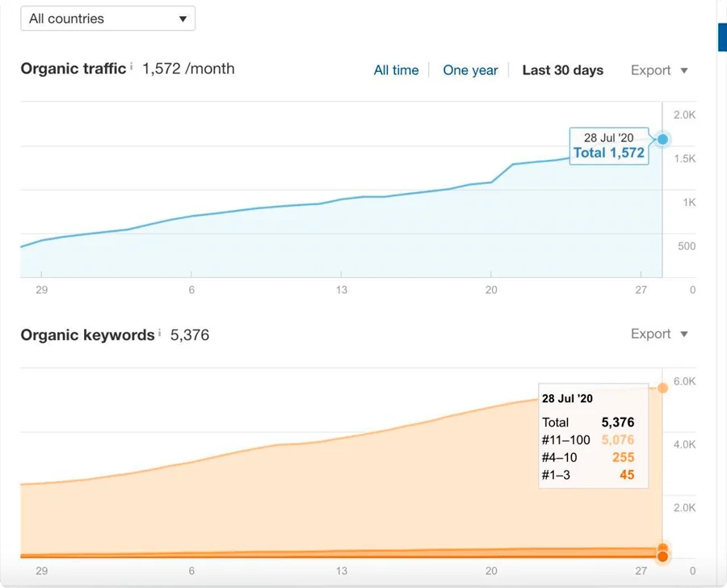Click date 13 on traffic chart axis
Screen dimensions: 727x588
(342, 290)
